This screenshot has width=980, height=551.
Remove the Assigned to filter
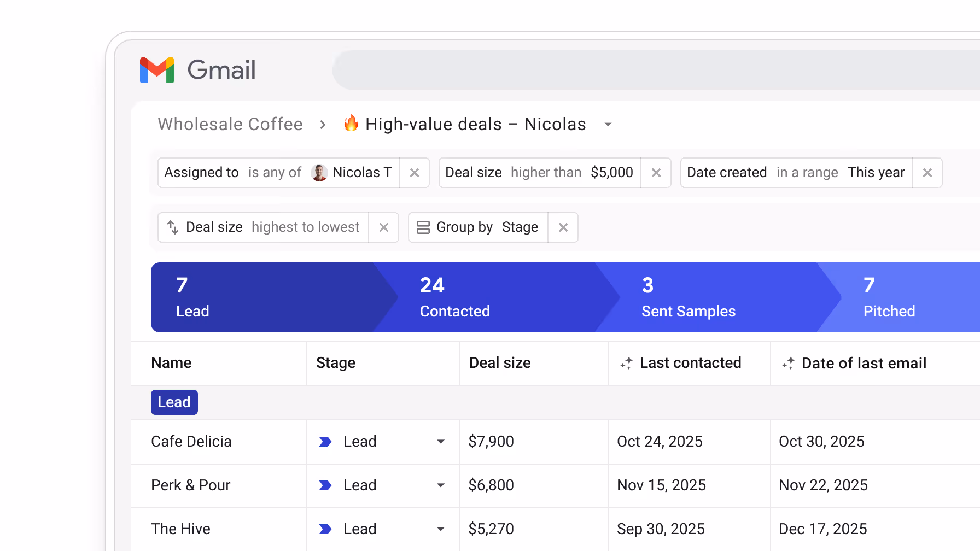415,173
